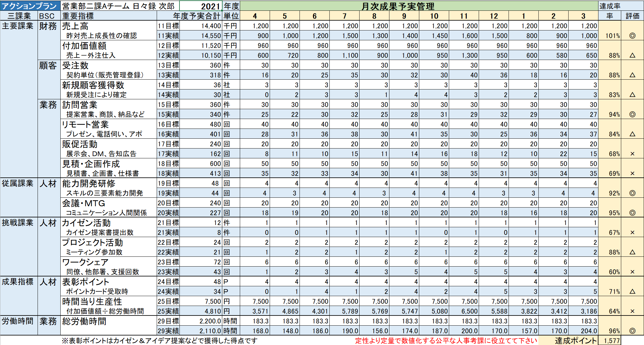Viewport: 644px width, 345px height.
Task: Click the 月次成果予実管理 header banner
Action: pos(398,6)
